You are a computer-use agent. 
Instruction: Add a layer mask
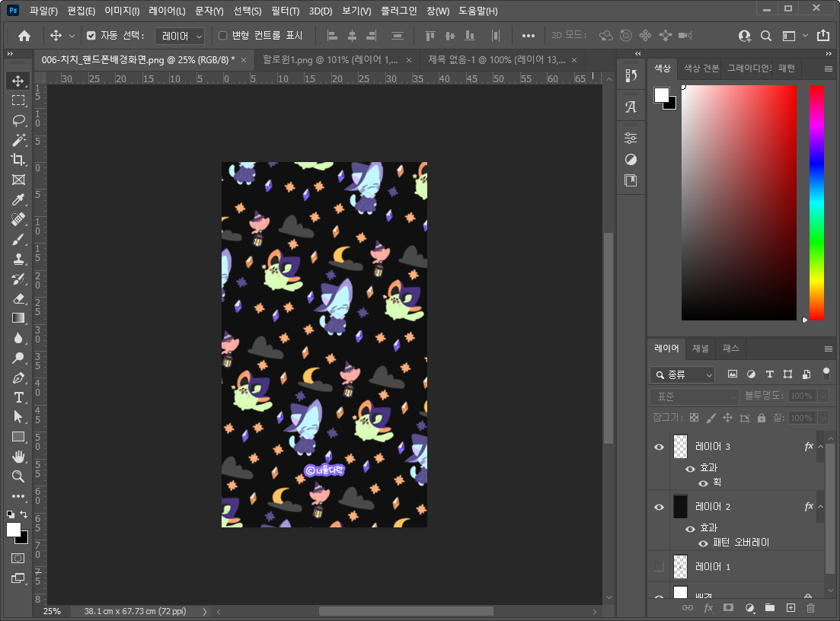[728, 607]
